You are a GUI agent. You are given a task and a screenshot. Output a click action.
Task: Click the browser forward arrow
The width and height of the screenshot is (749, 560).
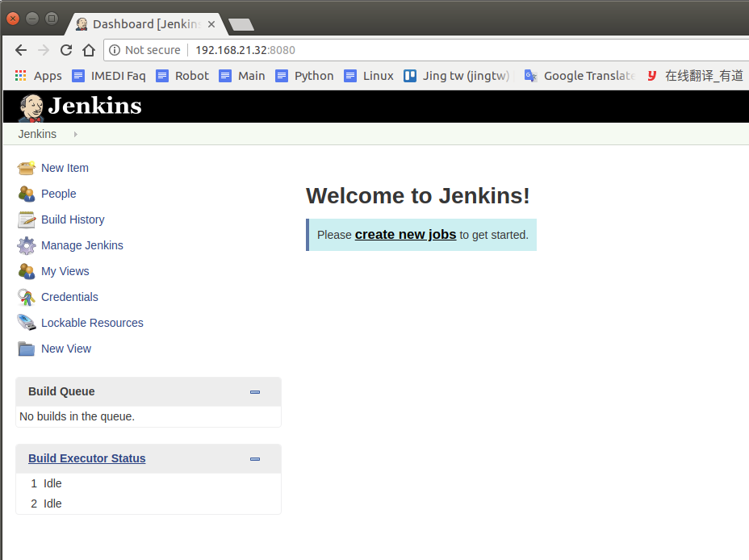44,50
